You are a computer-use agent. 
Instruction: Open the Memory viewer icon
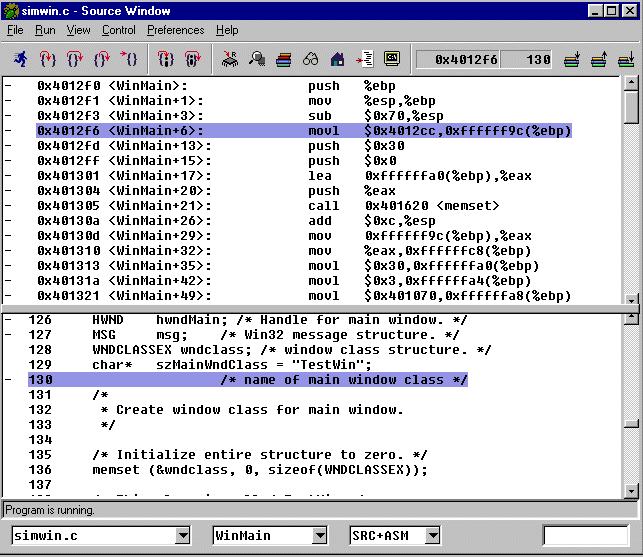click(x=258, y=59)
